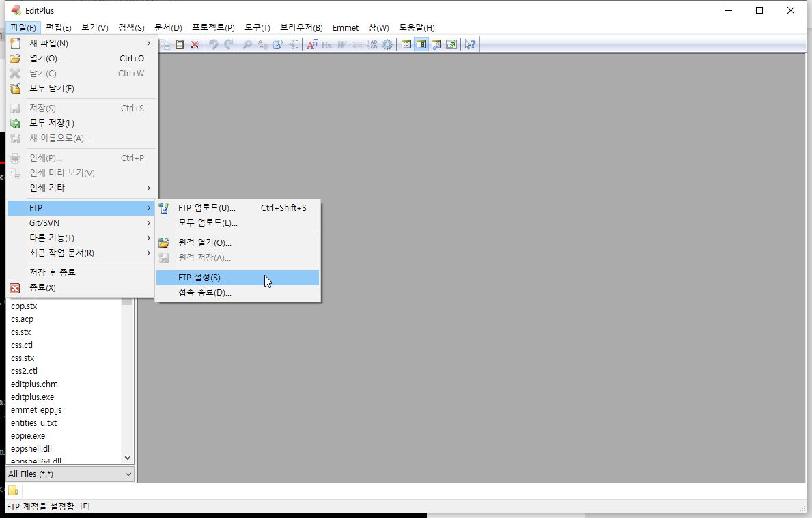The width and height of the screenshot is (812, 518).
Task: Click the Find magnifier toolbar icon
Action: [x=247, y=44]
